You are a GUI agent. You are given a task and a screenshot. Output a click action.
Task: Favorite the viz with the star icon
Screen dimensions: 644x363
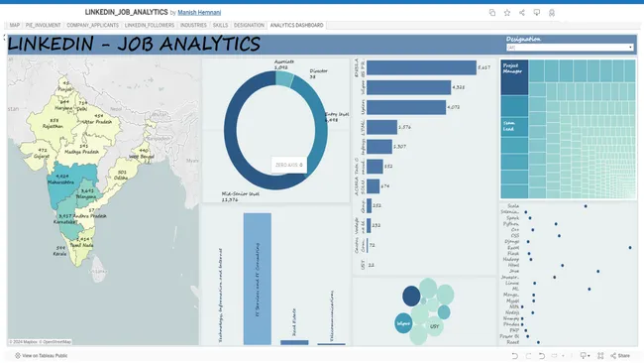point(507,13)
